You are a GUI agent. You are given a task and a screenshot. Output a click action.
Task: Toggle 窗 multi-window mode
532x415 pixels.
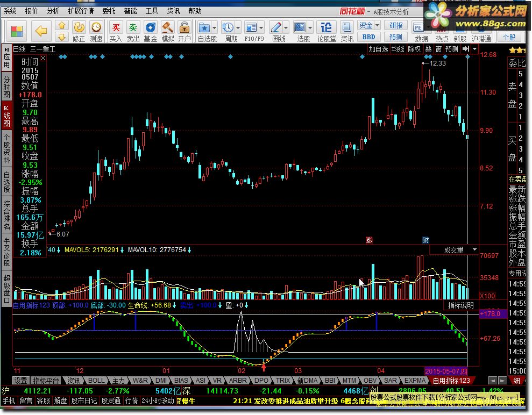pos(438,49)
